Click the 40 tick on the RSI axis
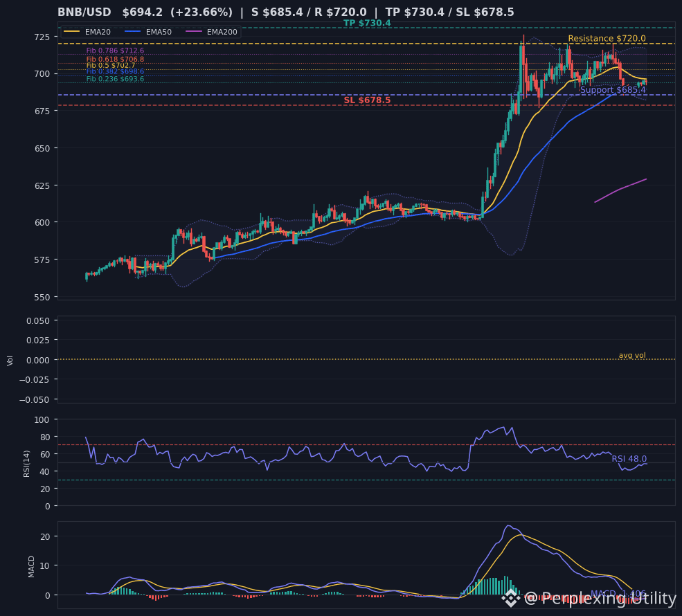 [x=45, y=471]
